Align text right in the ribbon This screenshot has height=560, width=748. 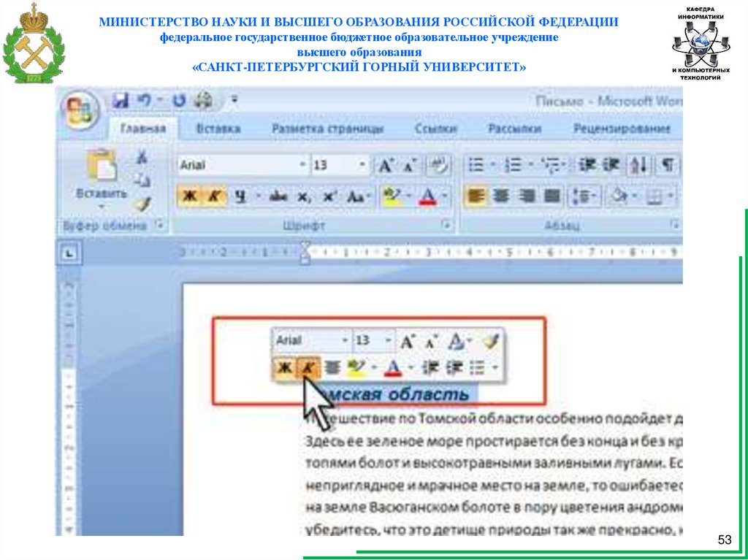526,196
